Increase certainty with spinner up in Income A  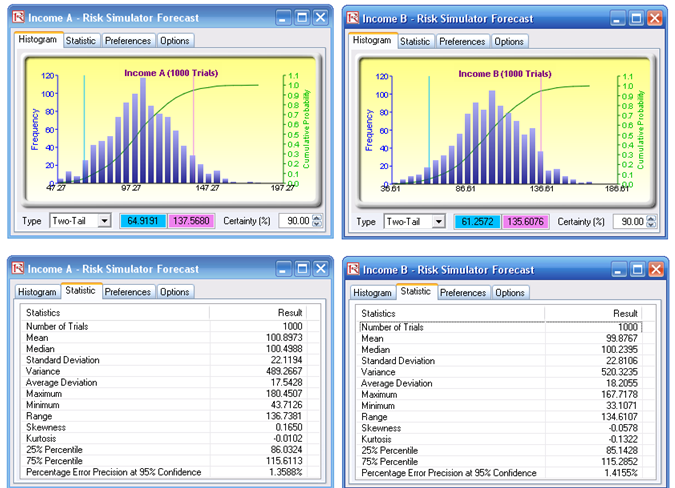[x=317, y=218]
